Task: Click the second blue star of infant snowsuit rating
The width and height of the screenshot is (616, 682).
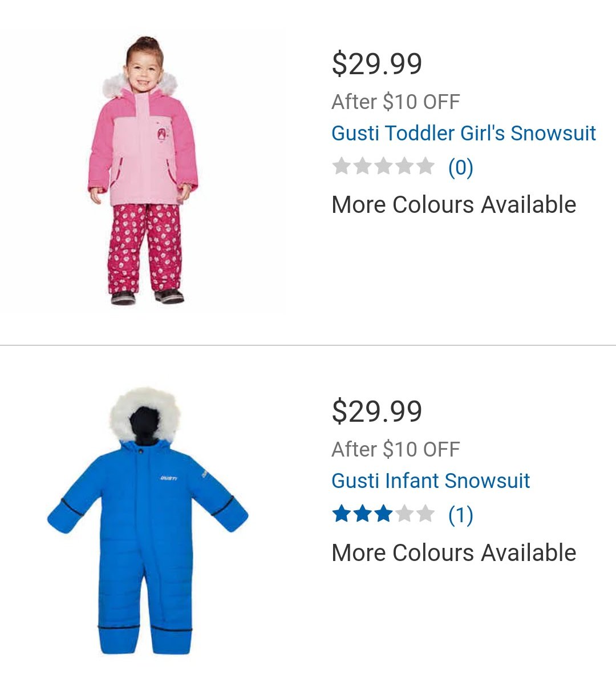Action: pos(362,513)
